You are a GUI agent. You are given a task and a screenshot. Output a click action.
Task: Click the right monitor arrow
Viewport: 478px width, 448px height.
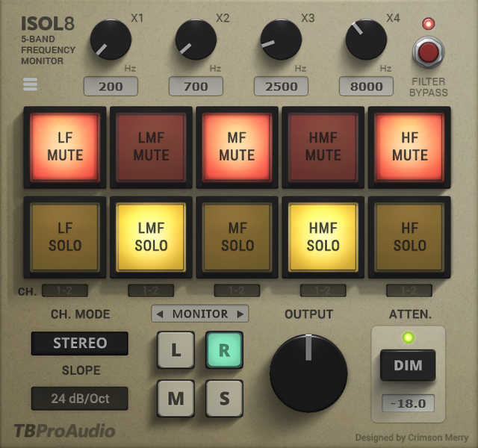[x=240, y=314]
